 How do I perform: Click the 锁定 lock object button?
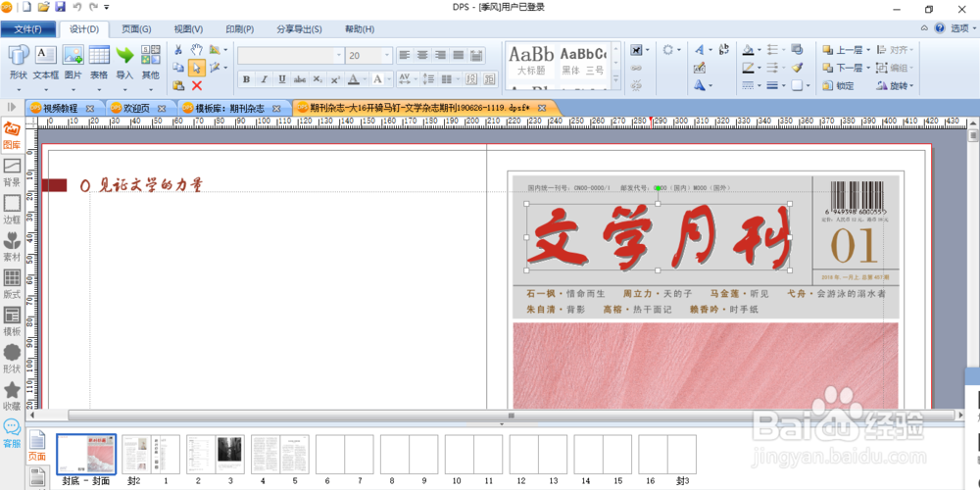[x=838, y=85]
